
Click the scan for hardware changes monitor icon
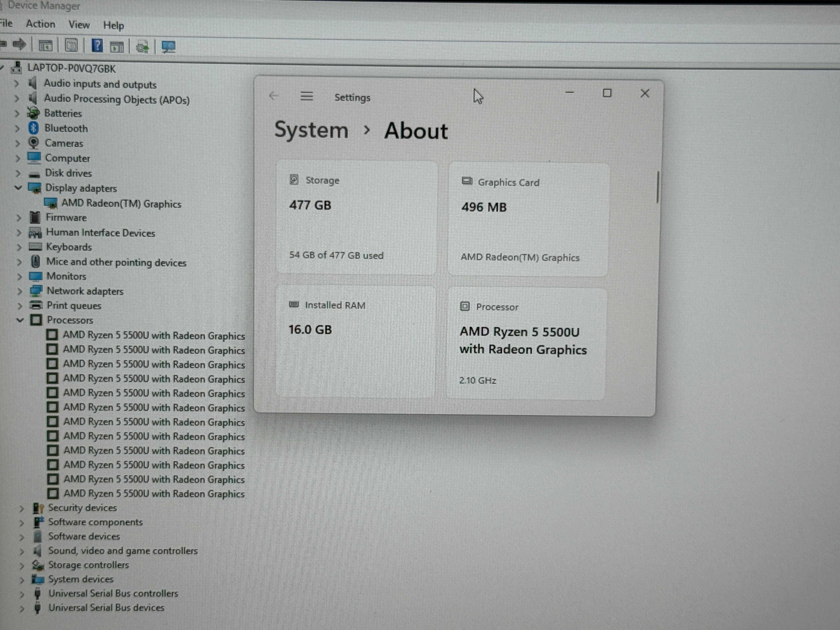point(168,47)
